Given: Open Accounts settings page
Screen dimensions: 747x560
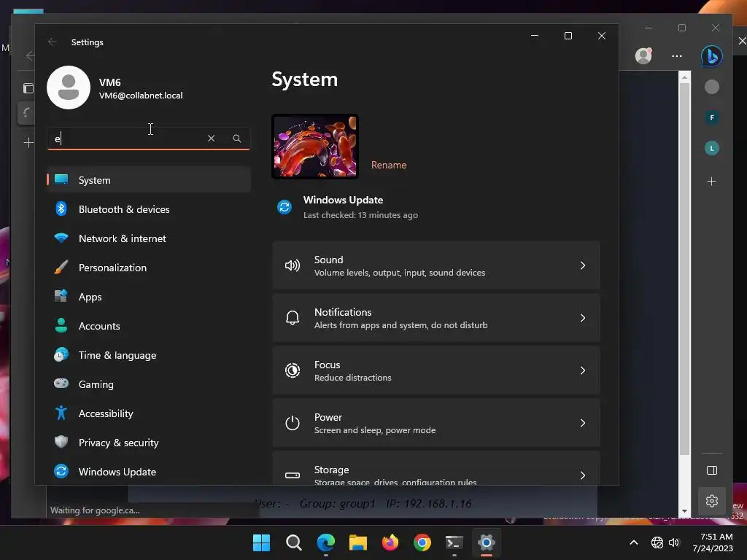Looking at the screenshot, I should tap(149, 326).
